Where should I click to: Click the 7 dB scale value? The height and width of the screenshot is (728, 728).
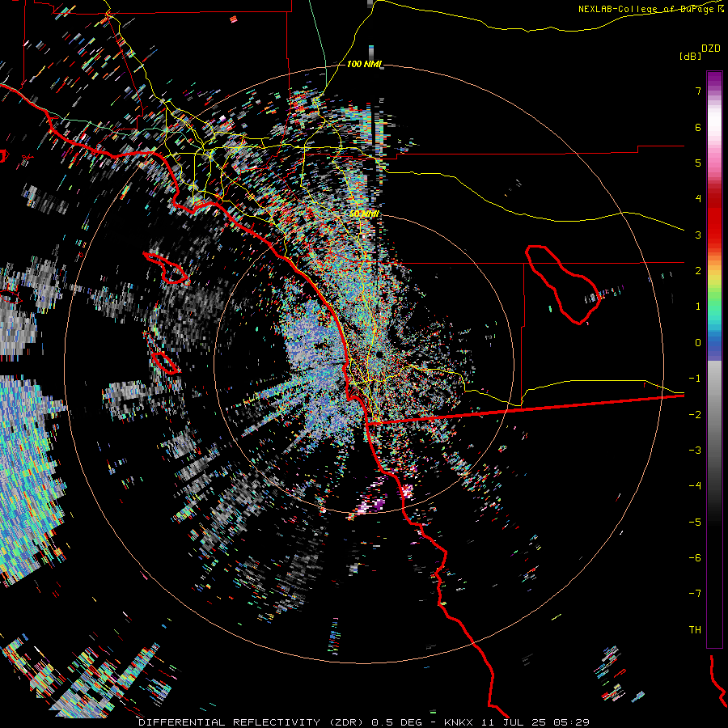pyautogui.click(x=698, y=91)
